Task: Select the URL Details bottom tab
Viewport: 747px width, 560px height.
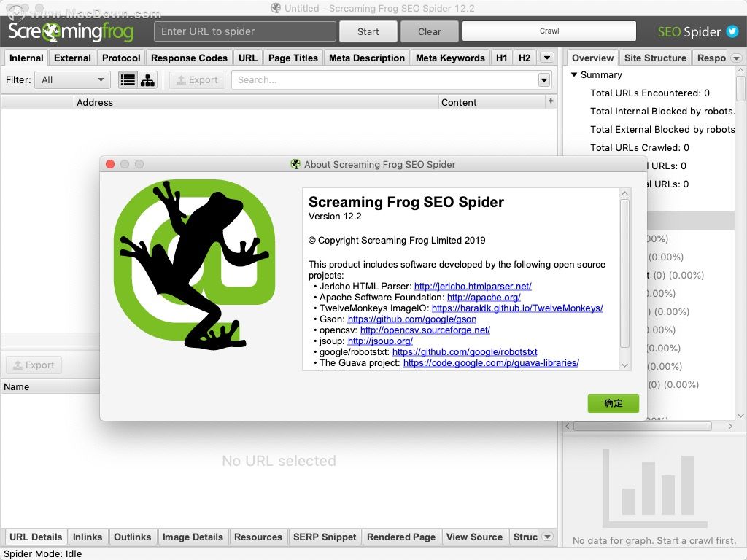Action: click(36, 537)
